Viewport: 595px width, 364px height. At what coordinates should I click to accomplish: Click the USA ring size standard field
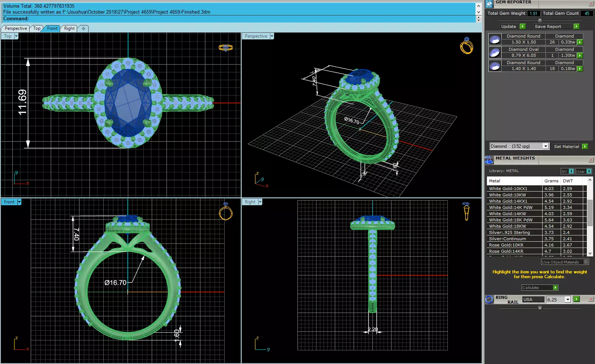click(533, 300)
